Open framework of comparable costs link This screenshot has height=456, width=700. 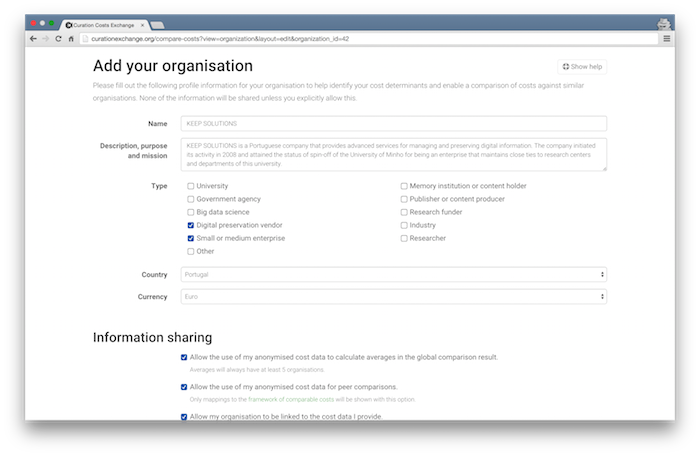(x=291, y=400)
